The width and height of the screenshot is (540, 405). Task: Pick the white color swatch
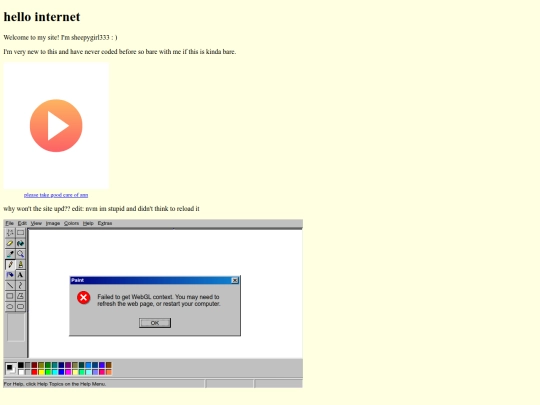pos(21,372)
